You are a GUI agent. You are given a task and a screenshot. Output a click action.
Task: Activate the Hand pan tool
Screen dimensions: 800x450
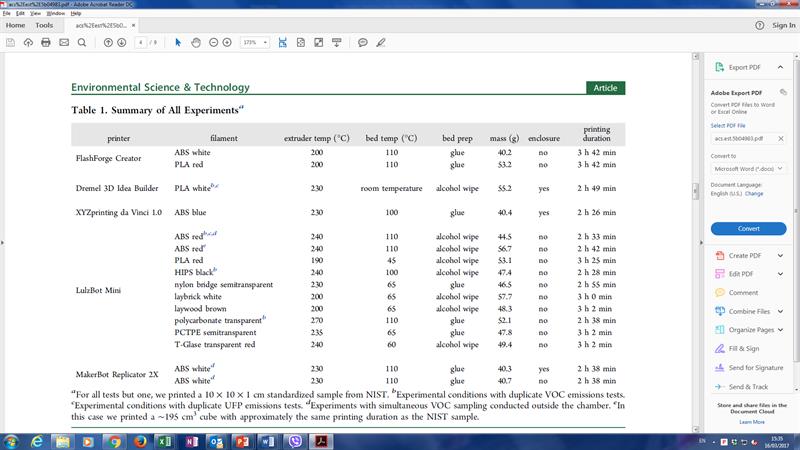coord(196,43)
